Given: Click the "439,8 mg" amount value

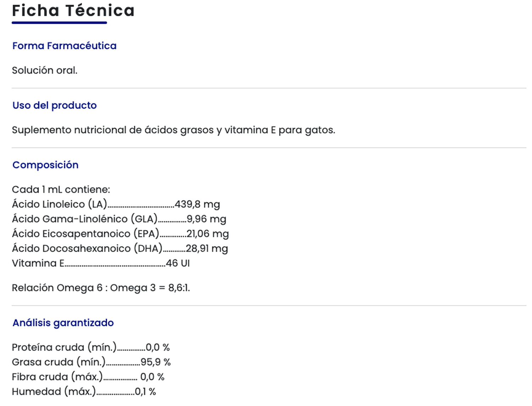Looking at the screenshot, I should pyautogui.click(x=197, y=204).
